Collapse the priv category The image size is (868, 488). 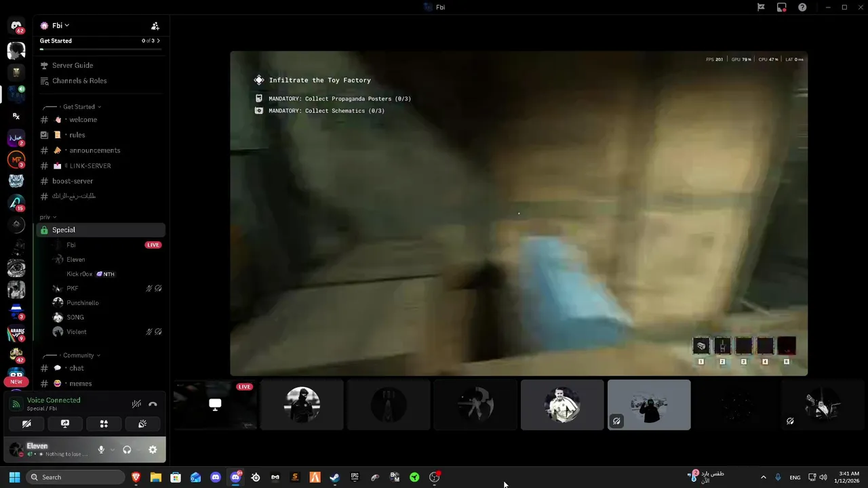(47, 217)
